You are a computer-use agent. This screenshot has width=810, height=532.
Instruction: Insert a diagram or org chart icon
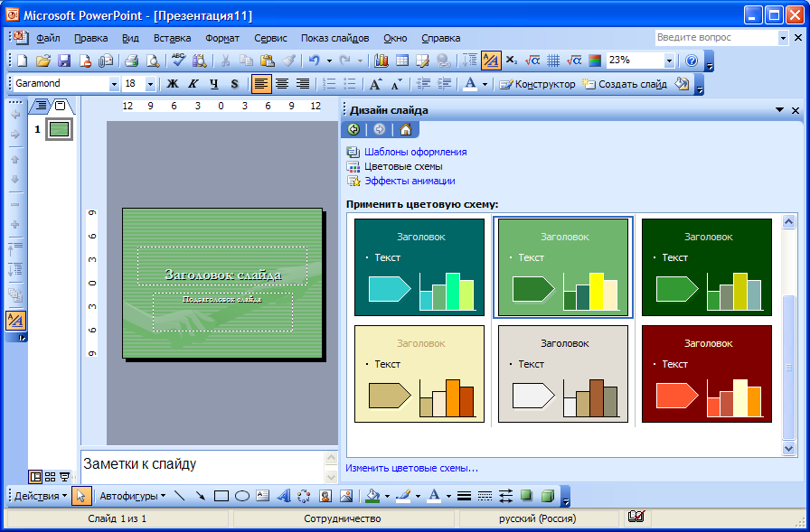click(305, 496)
